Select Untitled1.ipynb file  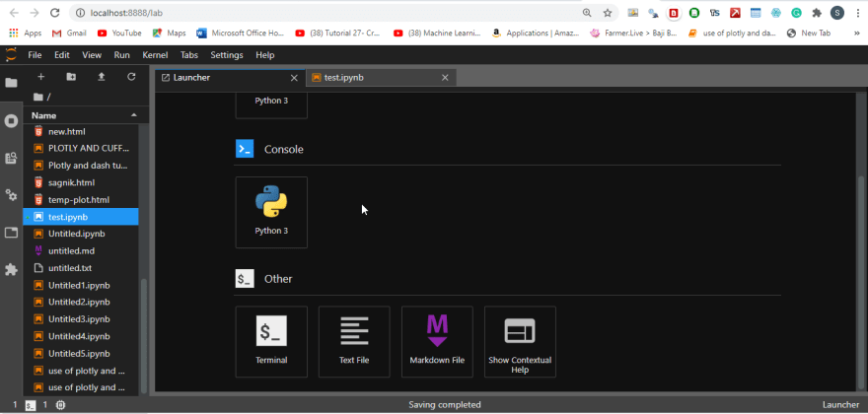pyautogui.click(x=81, y=285)
